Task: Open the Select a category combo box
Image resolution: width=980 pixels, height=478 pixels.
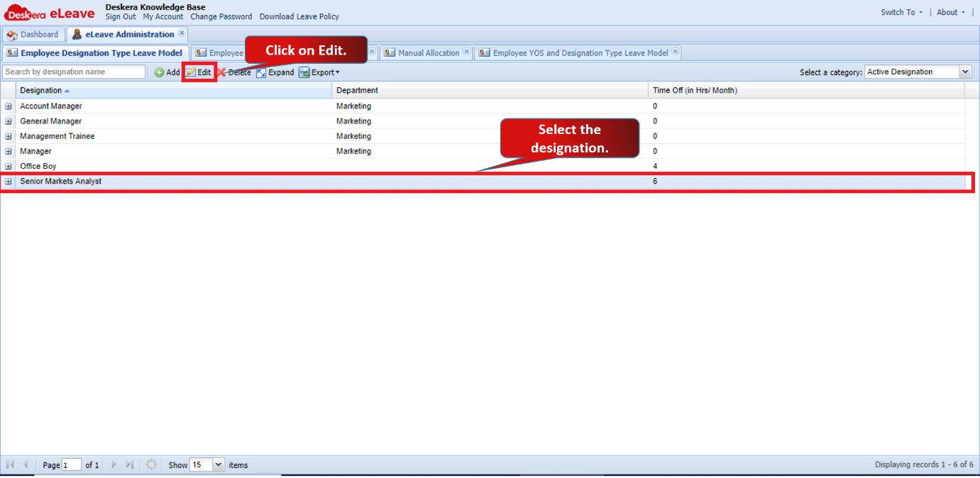Action: pyautogui.click(x=965, y=72)
